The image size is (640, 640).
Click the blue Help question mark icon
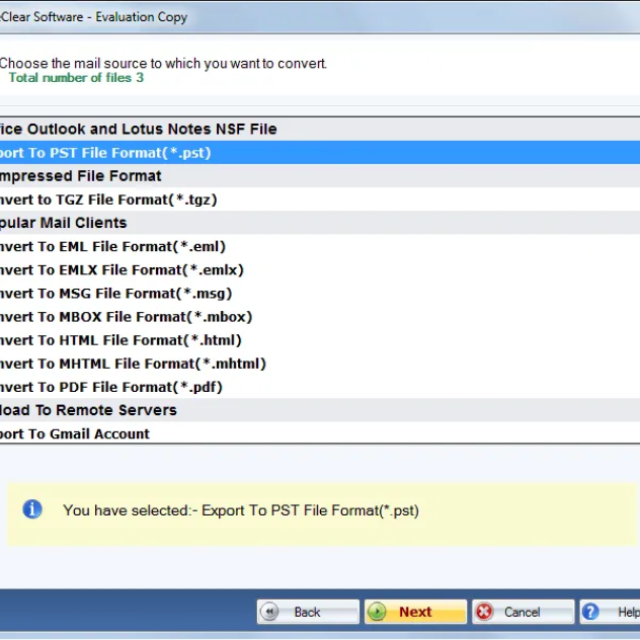pyautogui.click(x=592, y=612)
